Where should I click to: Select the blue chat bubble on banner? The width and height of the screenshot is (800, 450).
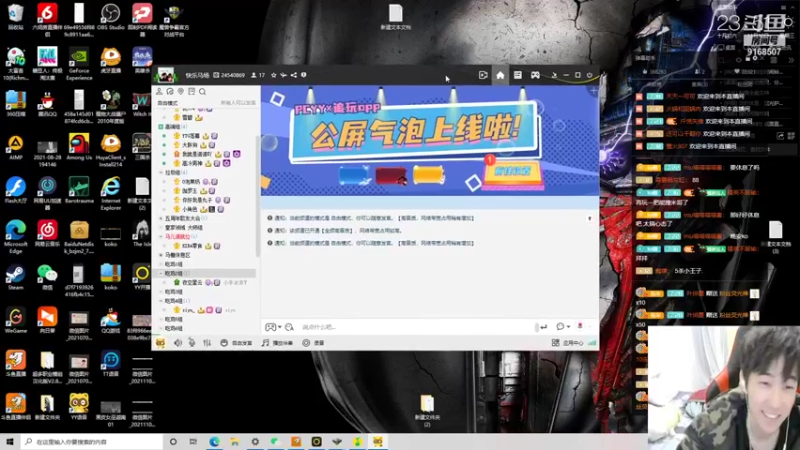(x=354, y=175)
